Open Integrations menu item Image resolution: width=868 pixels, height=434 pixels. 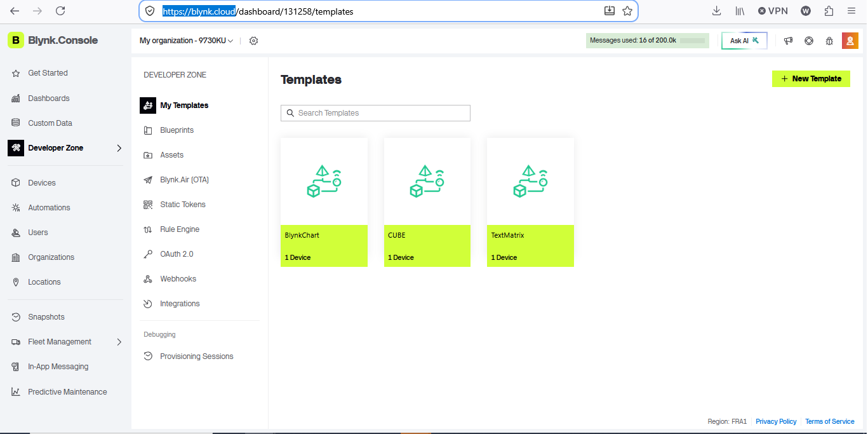pos(180,304)
